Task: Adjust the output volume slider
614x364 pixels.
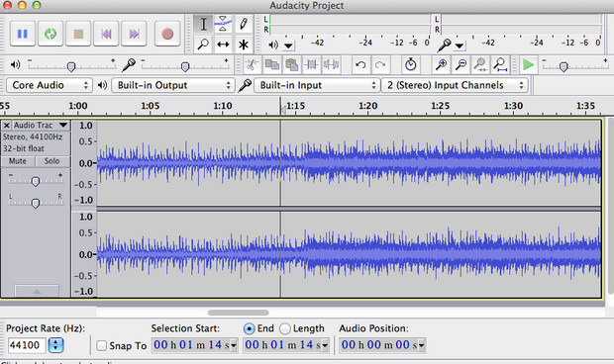Action: tap(71, 66)
